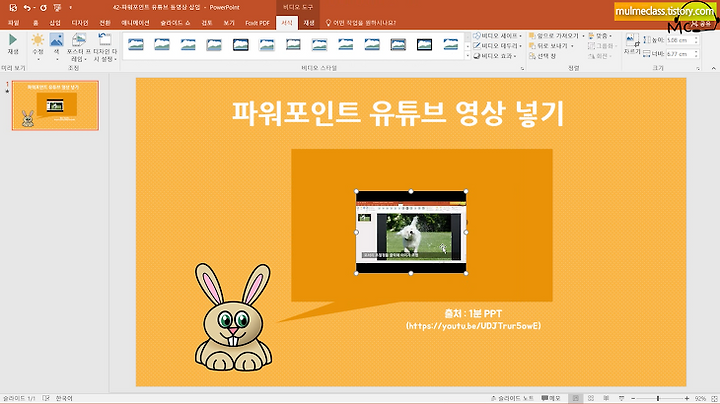Image resolution: width=720 pixels, height=404 pixels.
Task: Open 비디오 셰이프 (Video Shape) dropdown
Action: 498,36
